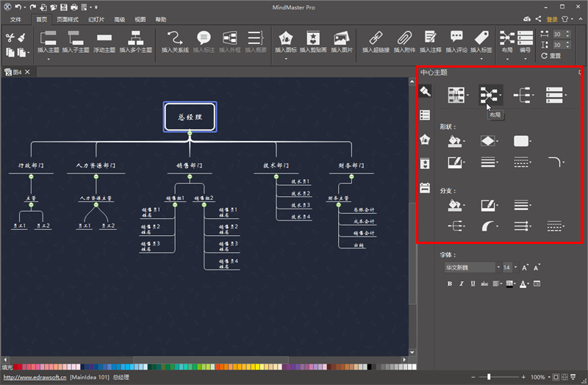This screenshot has height=385, width=588.
Task: Click the cut scissors icon in the ribbon
Action: coord(10,37)
